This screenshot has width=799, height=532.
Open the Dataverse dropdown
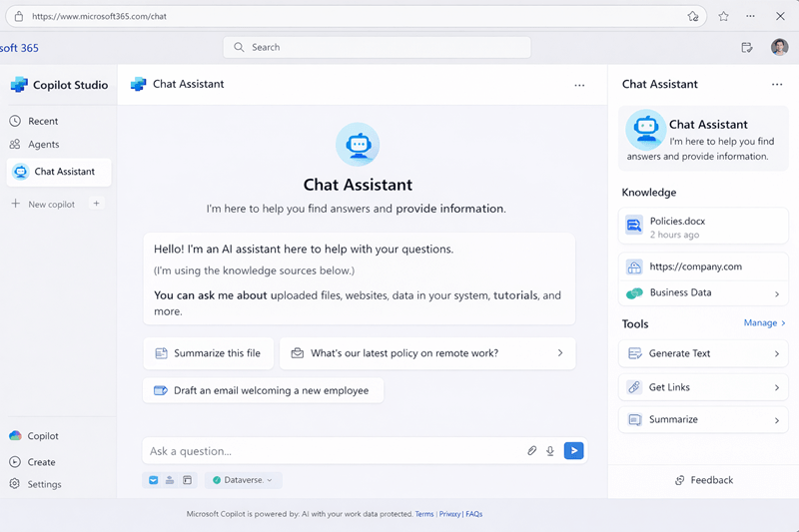[244, 480]
